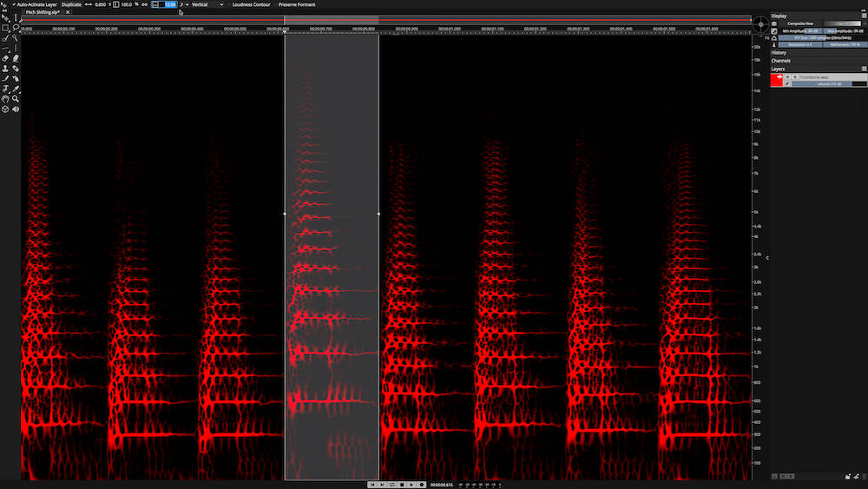Screen dimensions: 868x489
Task: Select the rectangular selection tool
Action: pyautogui.click(x=5, y=28)
